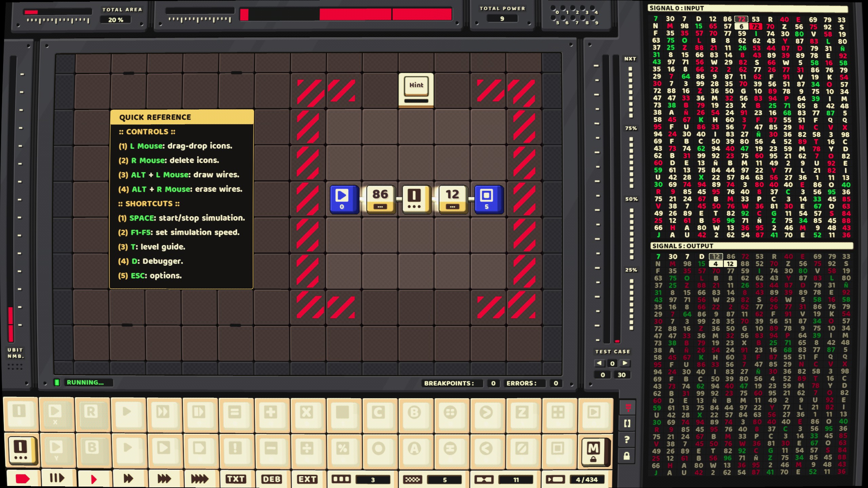Enable breakpoint at BREAKPOINTS counter field
The image size is (868, 488).
[x=493, y=383]
